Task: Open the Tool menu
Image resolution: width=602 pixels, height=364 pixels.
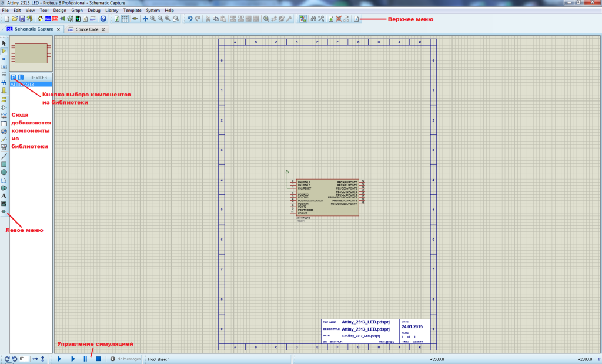Action: (44, 11)
